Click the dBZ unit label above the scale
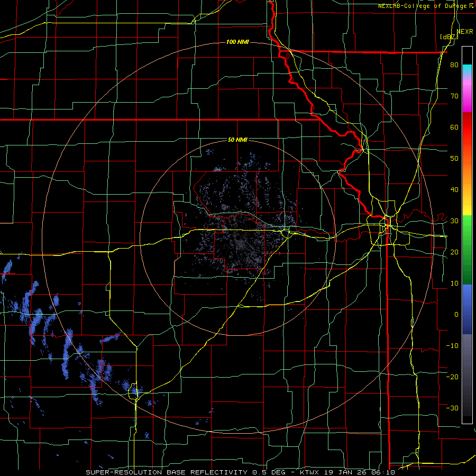The image size is (476, 476). 449,37
